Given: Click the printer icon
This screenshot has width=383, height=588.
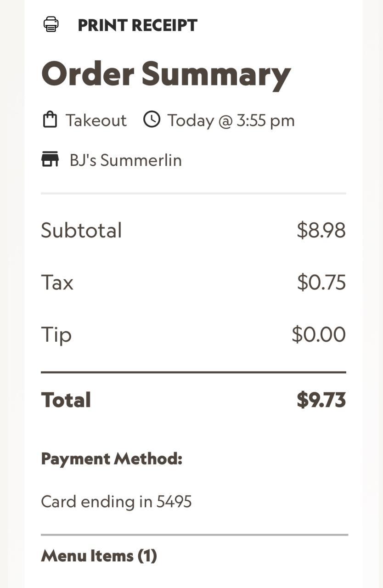Looking at the screenshot, I should [51, 24].
